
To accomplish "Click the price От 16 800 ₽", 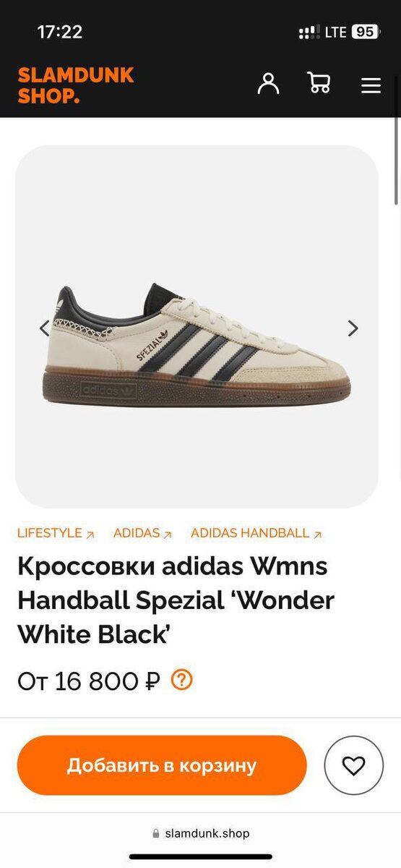I will (x=88, y=681).
